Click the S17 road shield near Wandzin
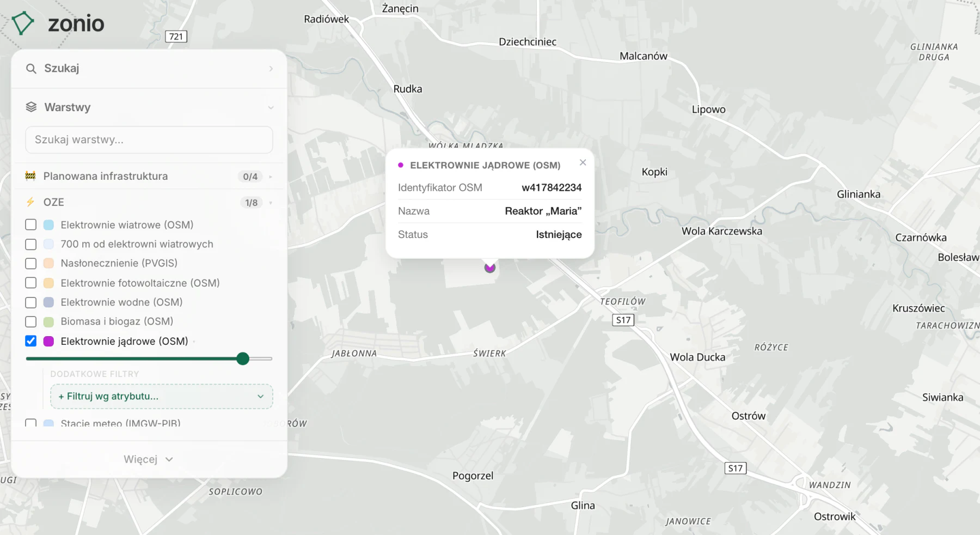The height and width of the screenshot is (535, 980). 736,468
